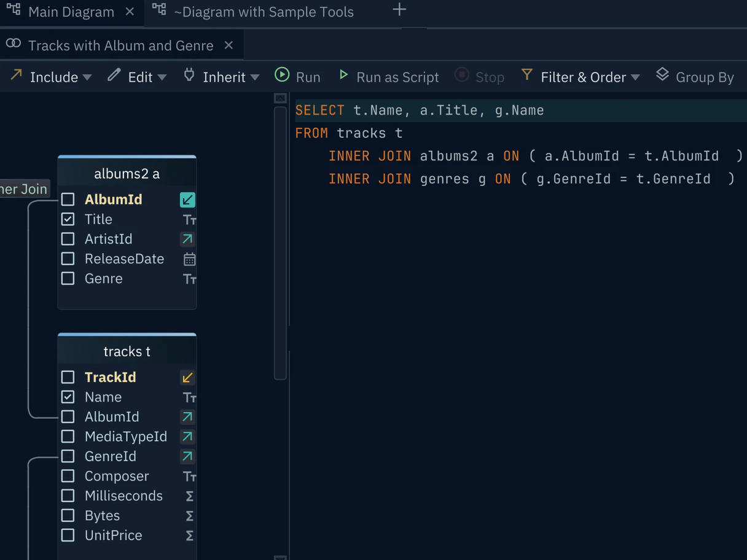
Task: Click the Title text type icon
Action: coord(189,220)
